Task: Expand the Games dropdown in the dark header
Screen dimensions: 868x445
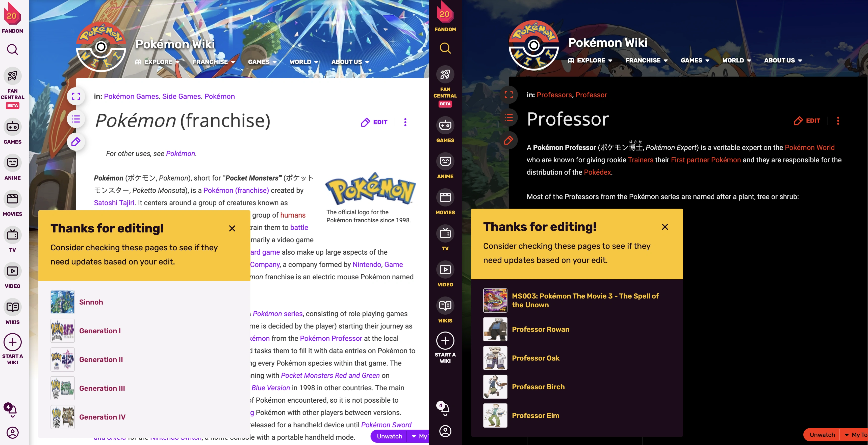Action: pyautogui.click(x=695, y=61)
